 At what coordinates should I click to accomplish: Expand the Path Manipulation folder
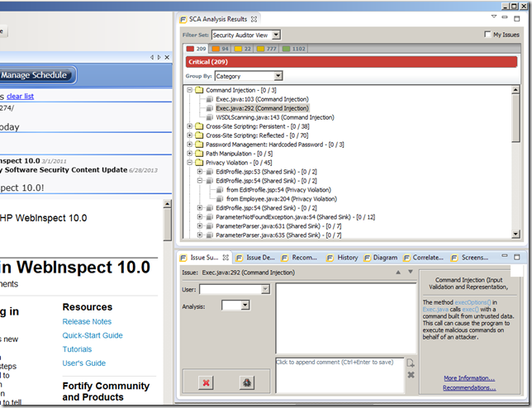tap(190, 154)
